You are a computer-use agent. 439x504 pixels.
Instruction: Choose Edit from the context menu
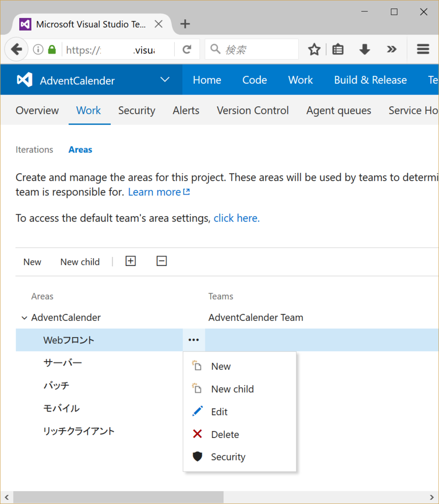[239, 411]
